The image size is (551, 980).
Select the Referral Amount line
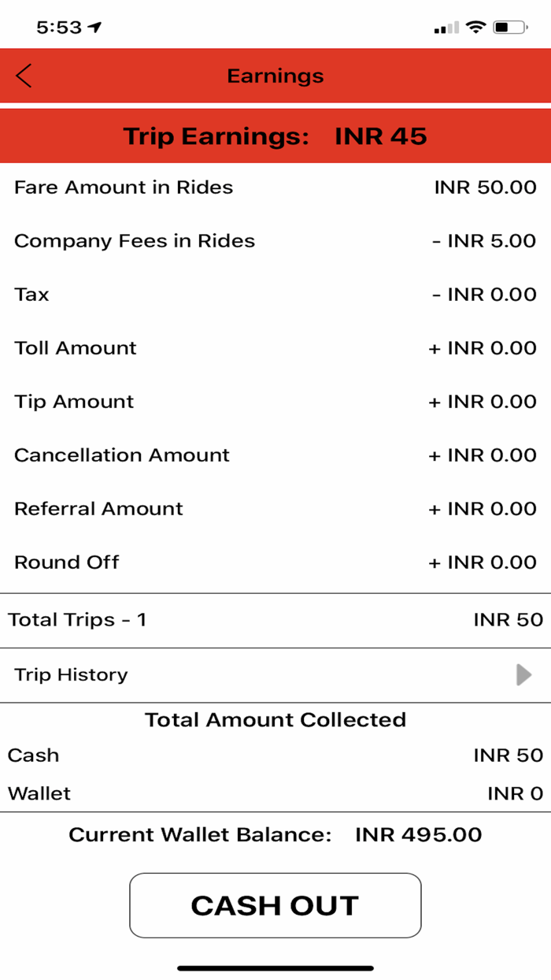click(x=275, y=509)
